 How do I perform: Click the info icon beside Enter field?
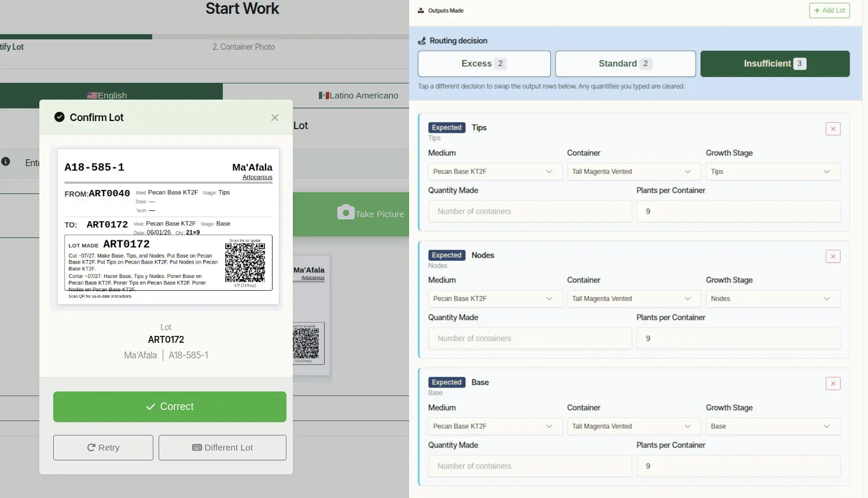(x=6, y=162)
